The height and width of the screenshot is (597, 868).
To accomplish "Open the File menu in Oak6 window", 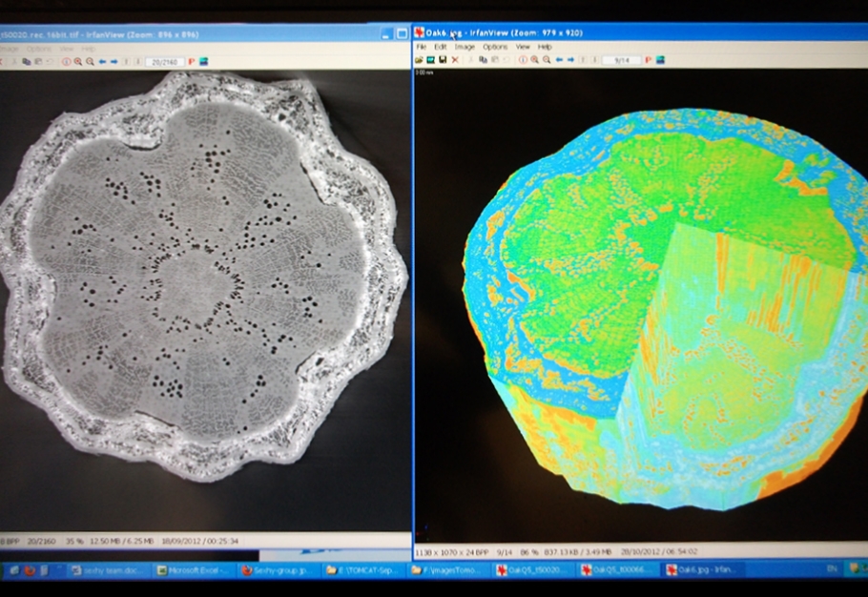I will tap(420, 47).
